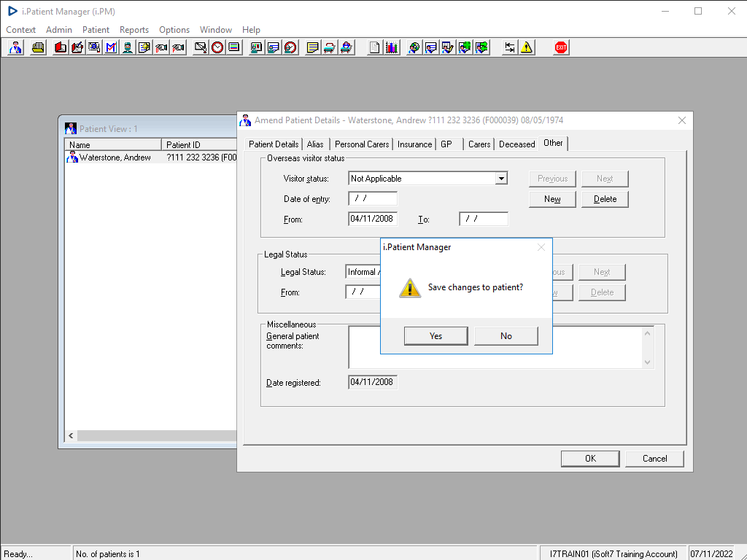The height and width of the screenshot is (560, 747).
Task: Open the Reports menu
Action: (x=134, y=29)
